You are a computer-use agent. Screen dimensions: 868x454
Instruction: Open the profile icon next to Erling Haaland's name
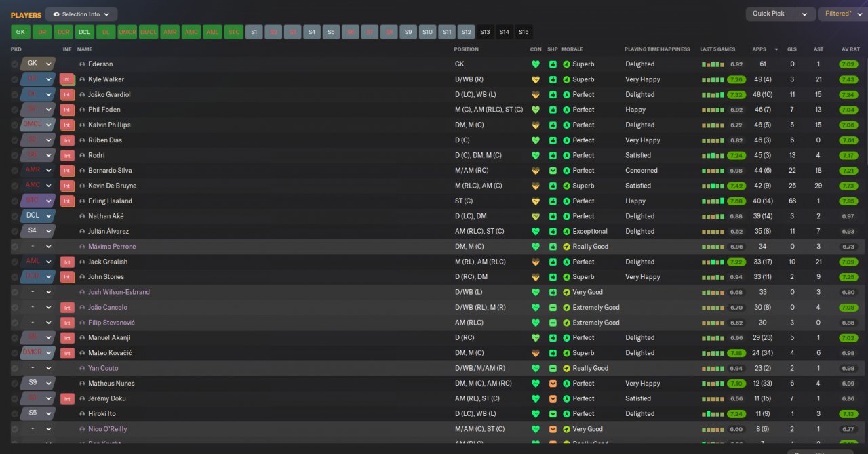(83, 201)
